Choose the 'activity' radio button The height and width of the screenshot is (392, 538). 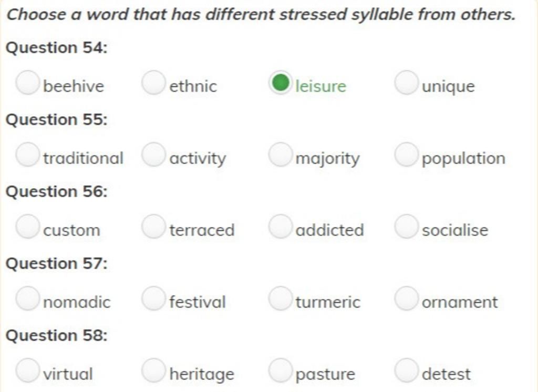(153, 155)
